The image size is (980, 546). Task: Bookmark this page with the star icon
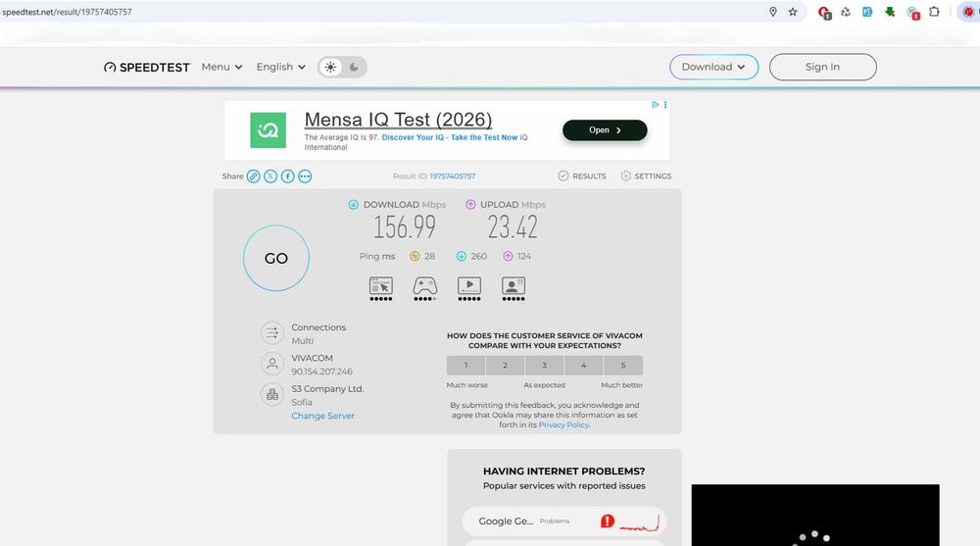pyautogui.click(x=793, y=12)
